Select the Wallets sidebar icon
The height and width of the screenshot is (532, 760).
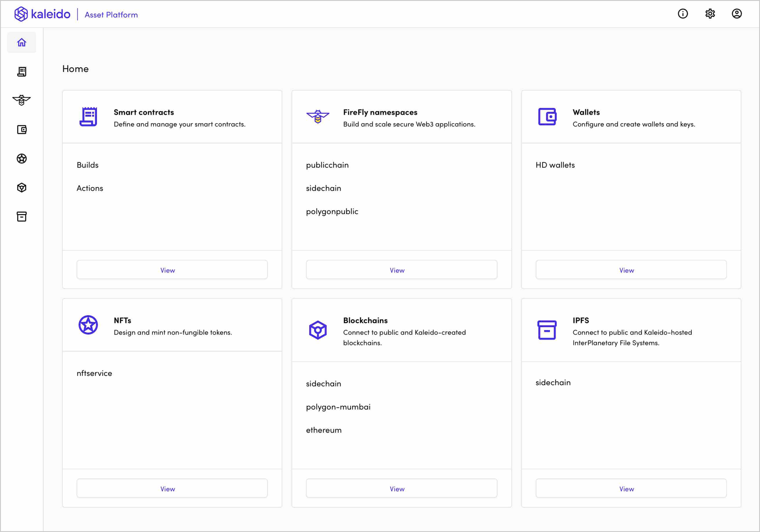pos(21,129)
